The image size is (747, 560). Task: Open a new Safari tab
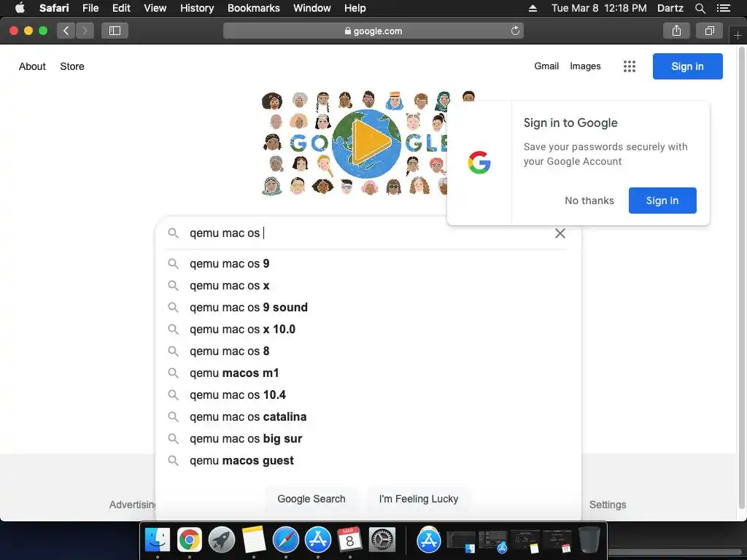(x=738, y=35)
